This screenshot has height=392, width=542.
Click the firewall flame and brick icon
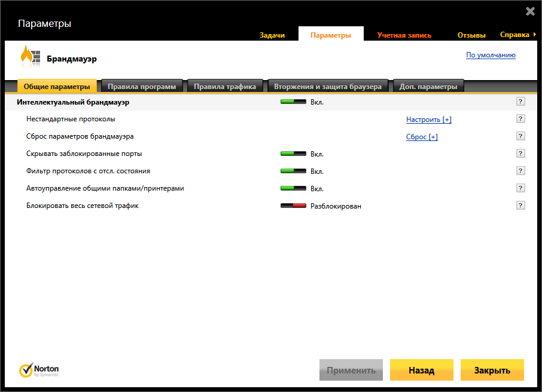pos(31,56)
